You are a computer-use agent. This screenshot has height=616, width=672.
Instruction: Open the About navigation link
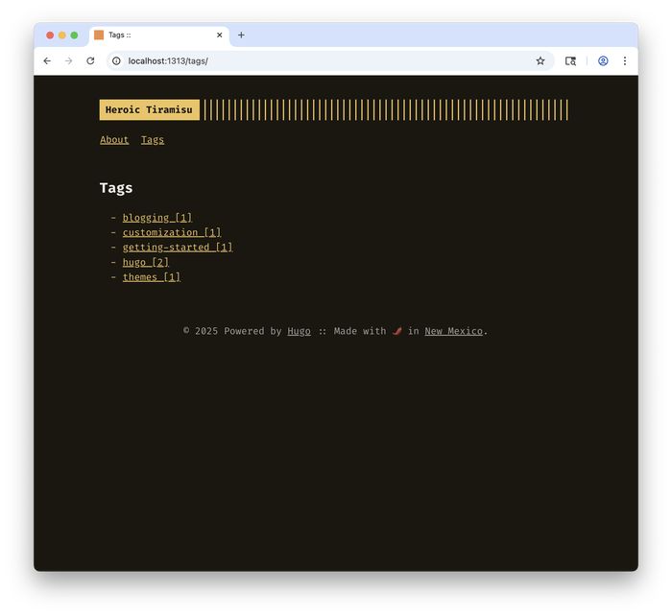(114, 140)
